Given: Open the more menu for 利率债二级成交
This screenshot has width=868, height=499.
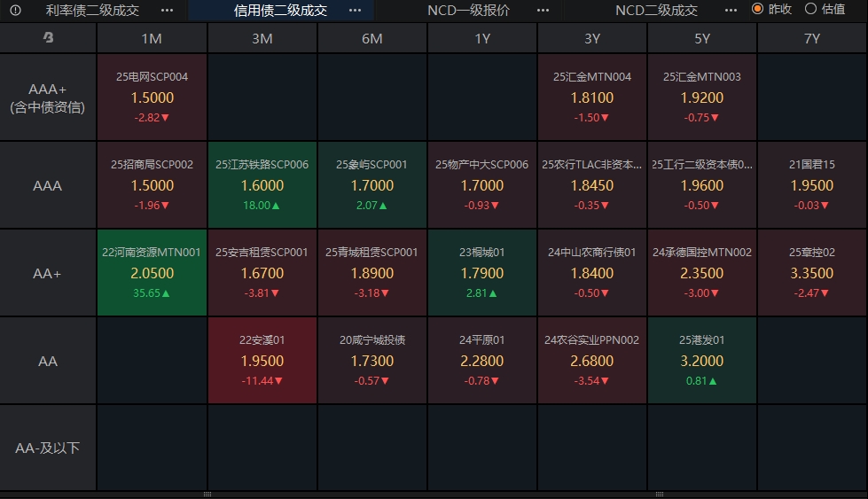Looking at the screenshot, I should [x=167, y=10].
